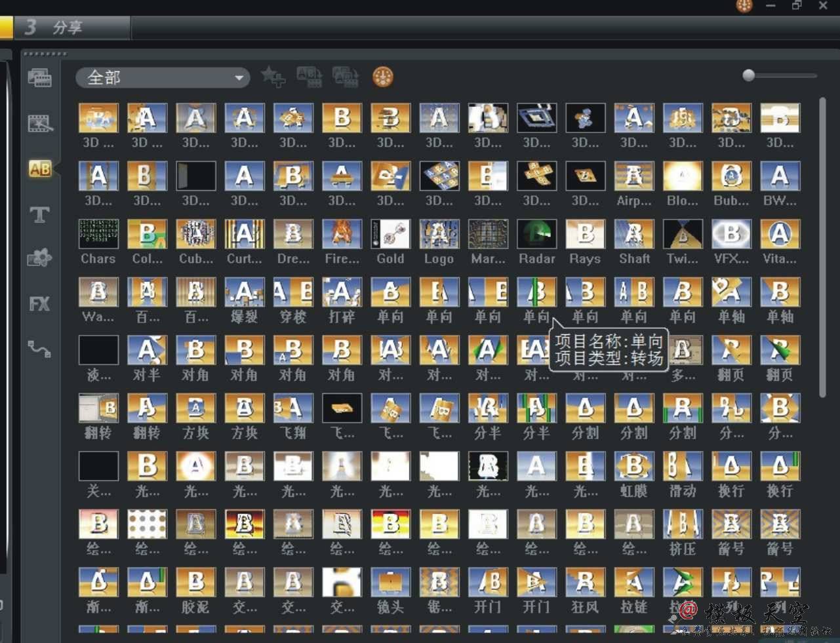Image resolution: width=840 pixels, height=643 pixels.
Task: Open the Media library panel icon
Action: click(39, 79)
